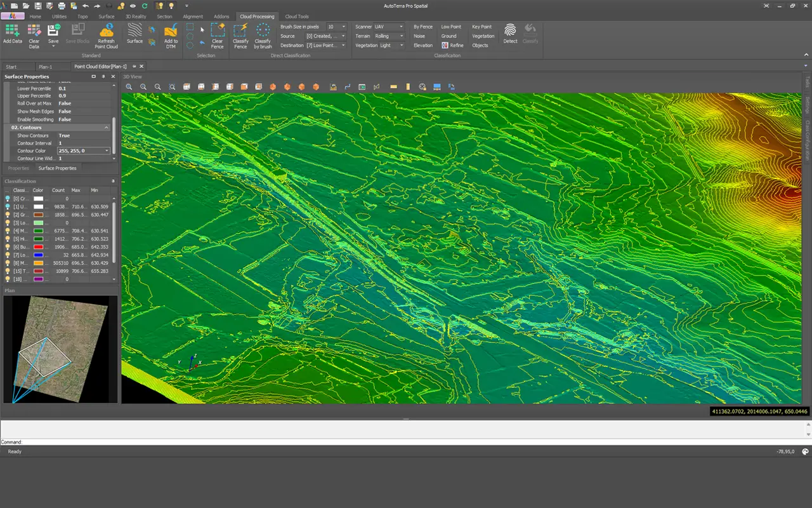Switch to the Cloud Tools ribbon tab
Viewport: 812px width, 508px height.
coord(297,17)
